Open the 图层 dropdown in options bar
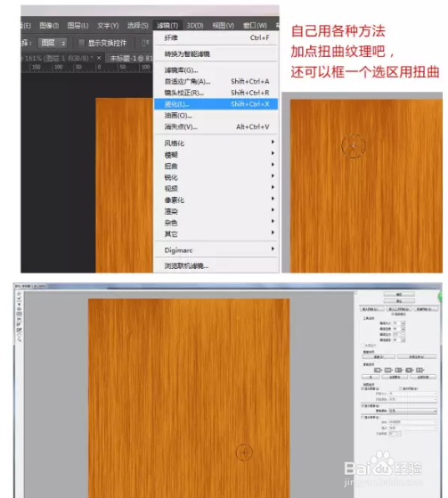 coord(53,43)
